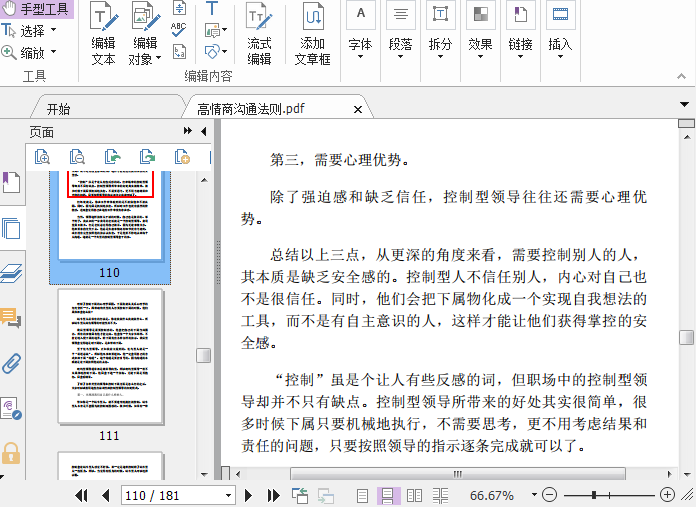Switch to the 开始 tab

58,109
